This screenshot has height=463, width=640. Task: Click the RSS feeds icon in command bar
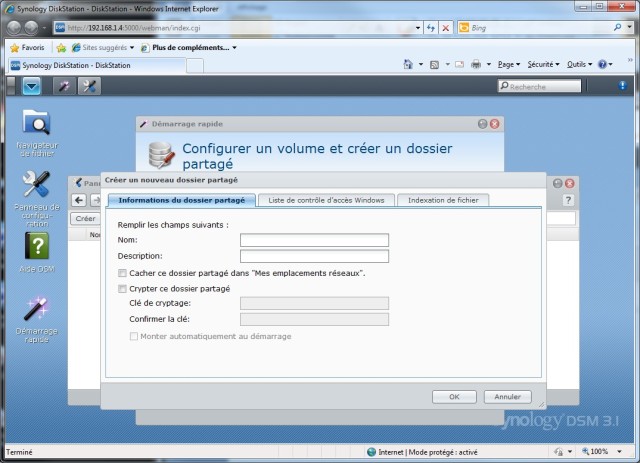(434, 65)
